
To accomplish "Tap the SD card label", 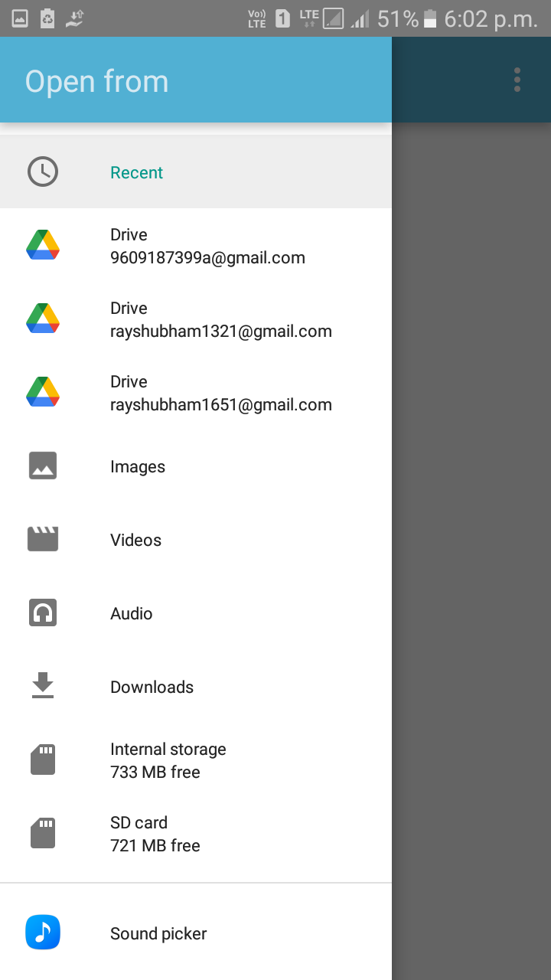I will 139,823.
